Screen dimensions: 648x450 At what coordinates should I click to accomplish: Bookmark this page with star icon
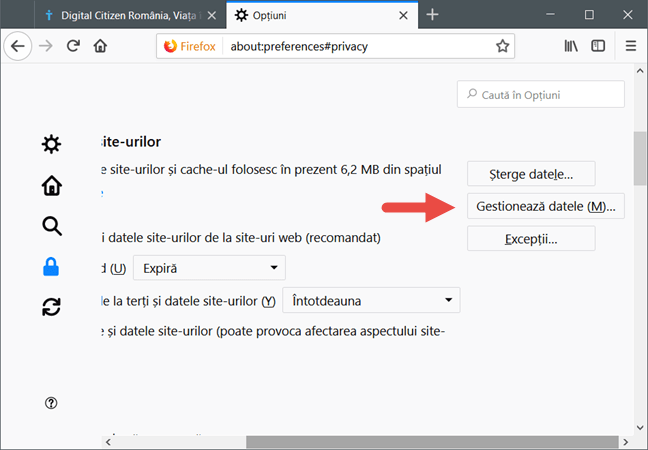click(502, 46)
